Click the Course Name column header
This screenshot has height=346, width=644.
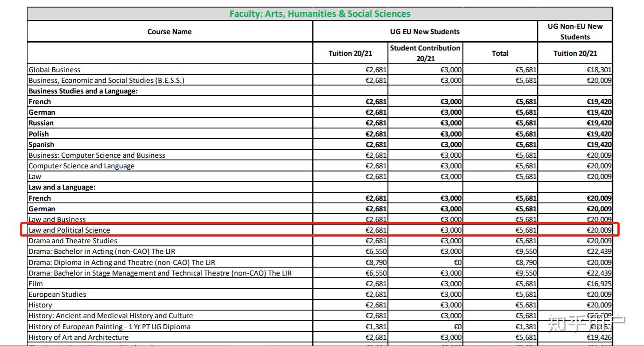(170, 31)
